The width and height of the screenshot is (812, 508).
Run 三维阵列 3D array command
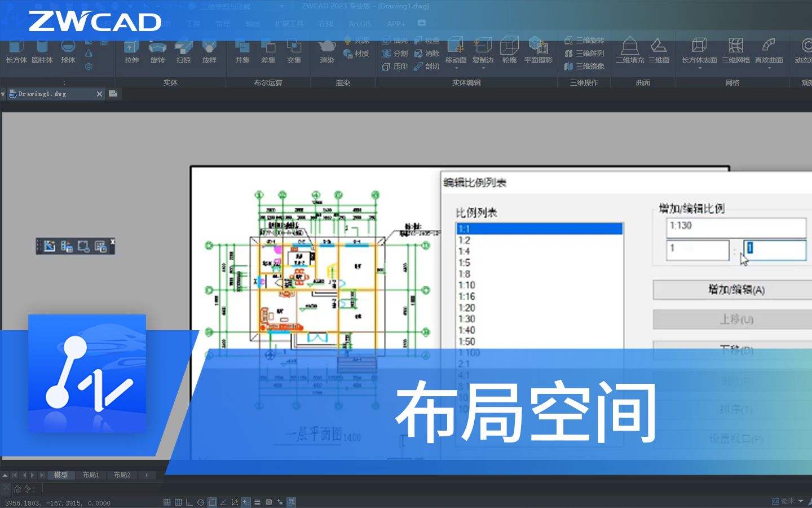click(584, 54)
